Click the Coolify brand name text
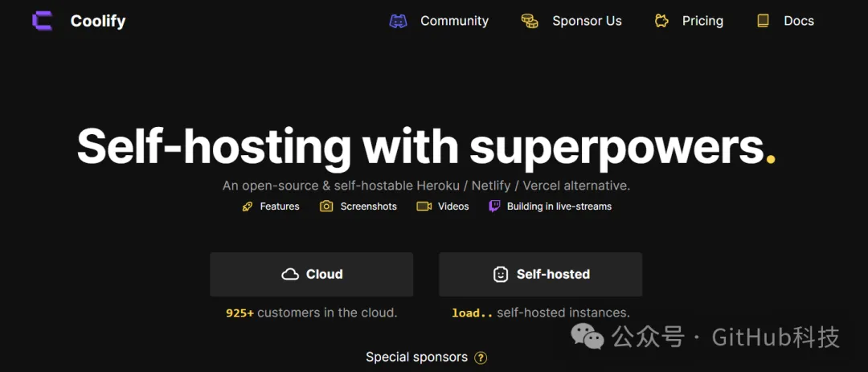The height and width of the screenshot is (372, 868). pyautogui.click(x=98, y=21)
